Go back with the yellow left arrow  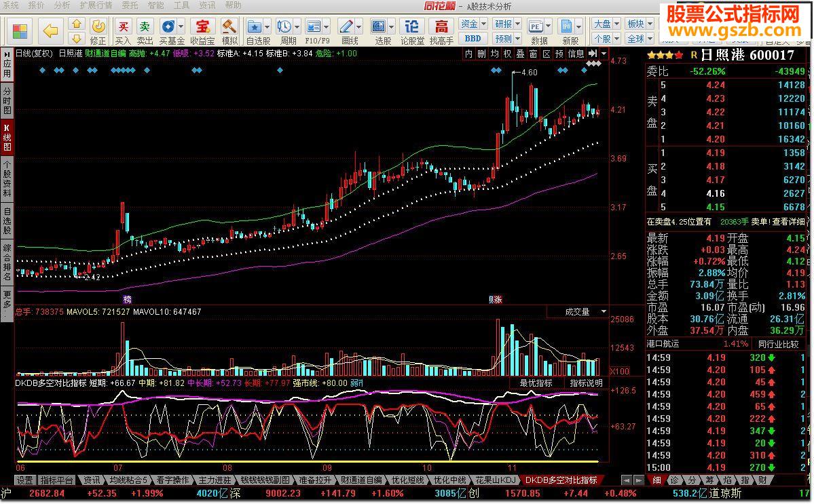coord(50,32)
